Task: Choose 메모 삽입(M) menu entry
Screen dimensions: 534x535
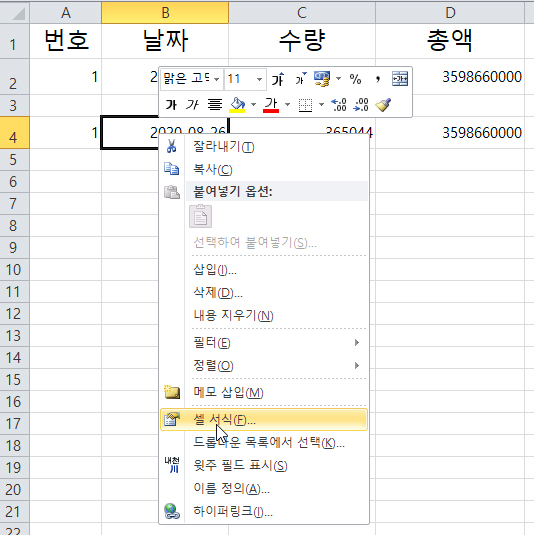Action: coord(264,392)
